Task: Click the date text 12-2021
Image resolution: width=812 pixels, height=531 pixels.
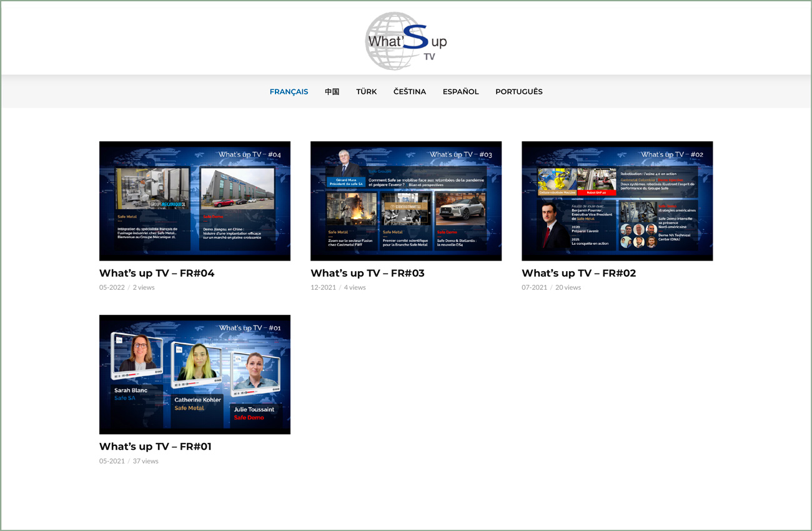Action: tap(323, 287)
